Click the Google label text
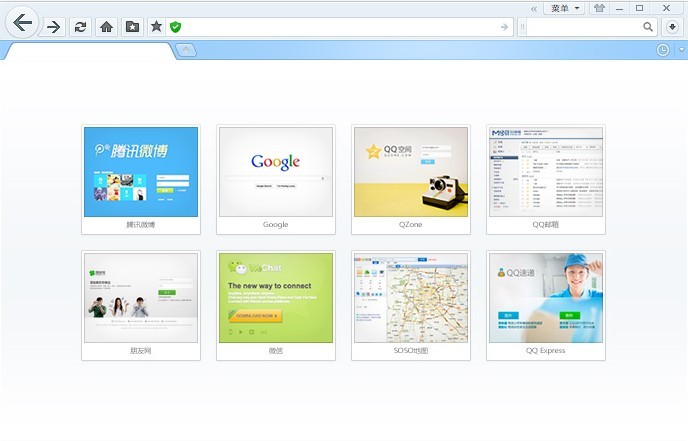The width and height of the screenshot is (688, 441). pos(276,225)
